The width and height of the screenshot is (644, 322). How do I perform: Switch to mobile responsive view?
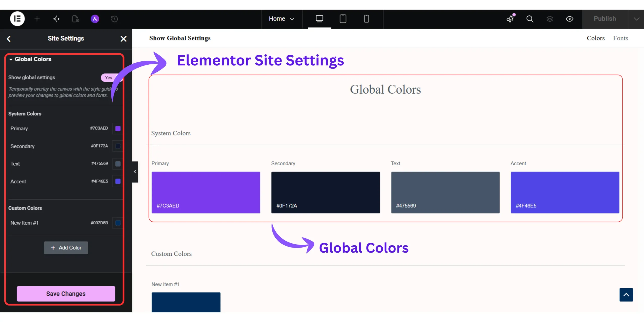coord(367,19)
